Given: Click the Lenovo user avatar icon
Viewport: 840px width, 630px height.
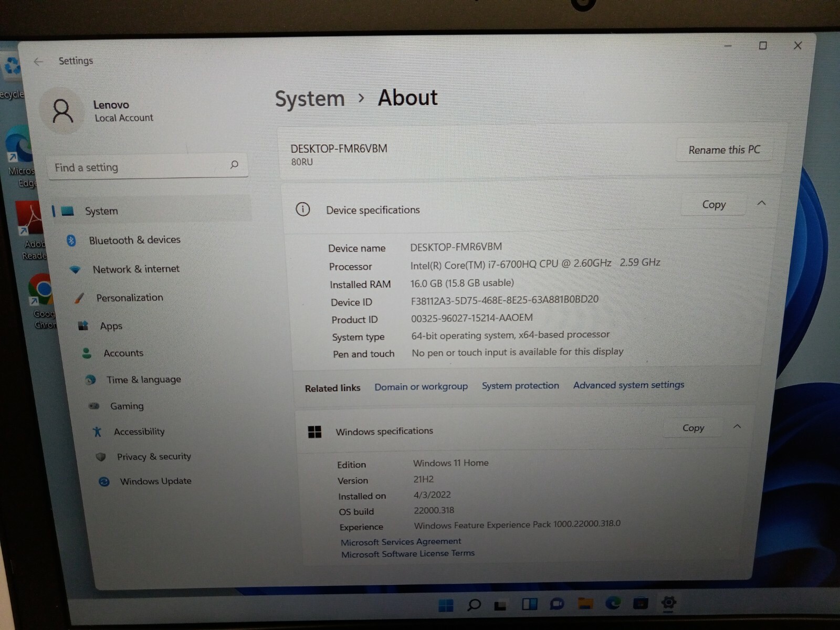Looking at the screenshot, I should point(62,111).
